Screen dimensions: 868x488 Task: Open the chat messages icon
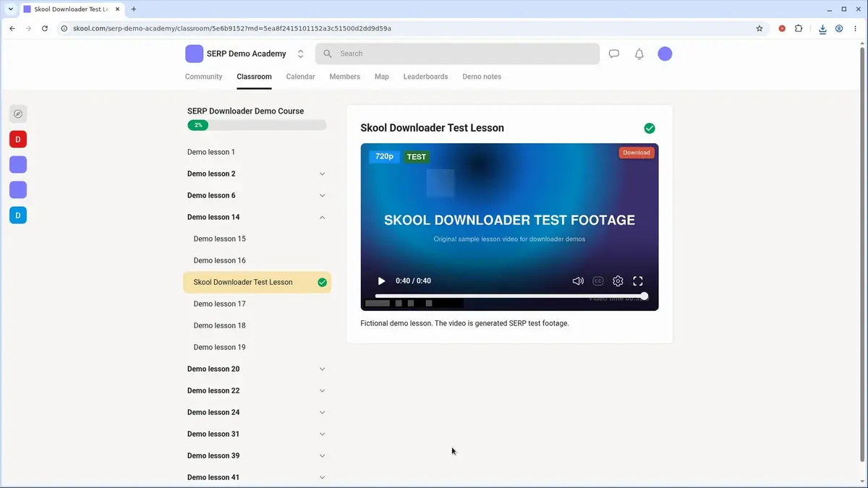614,53
